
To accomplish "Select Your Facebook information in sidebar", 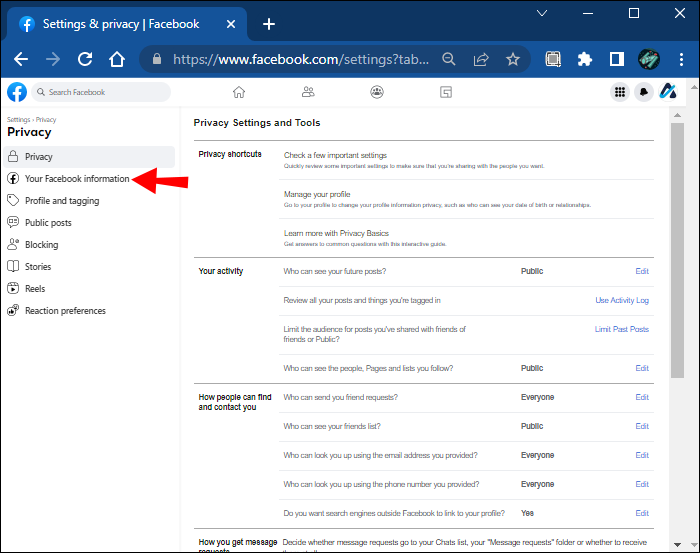I will [77, 179].
